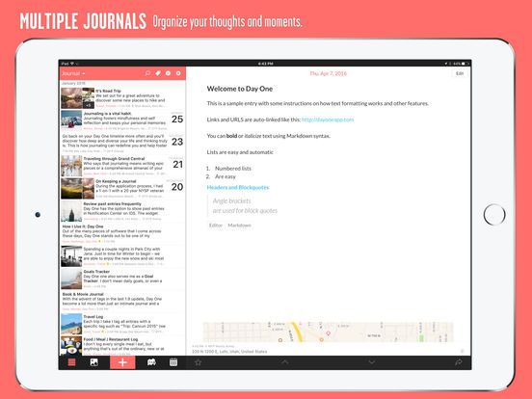Click the Grand Central photo thumbnail
This screenshot has height=399, width=532.
pyautogui.click(x=71, y=166)
